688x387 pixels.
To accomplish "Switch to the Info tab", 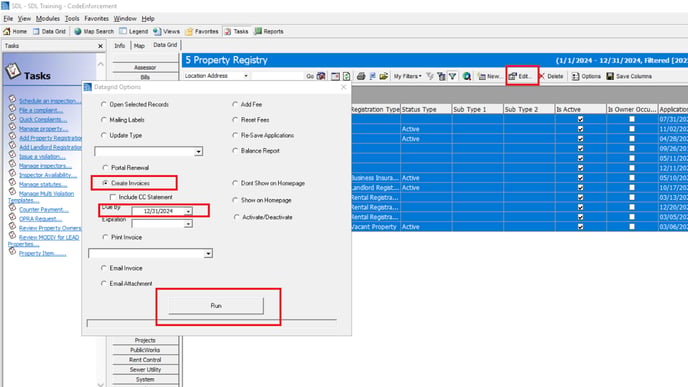I will click(x=119, y=46).
